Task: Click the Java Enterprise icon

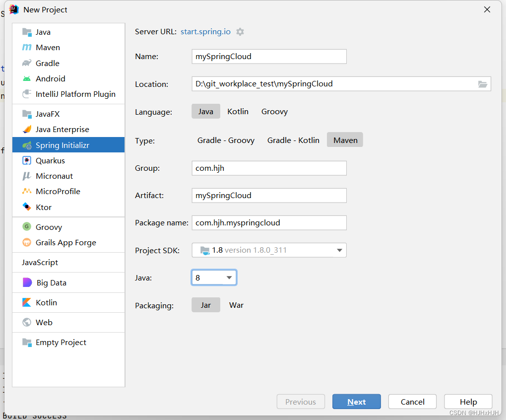Action: [x=27, y=129]
